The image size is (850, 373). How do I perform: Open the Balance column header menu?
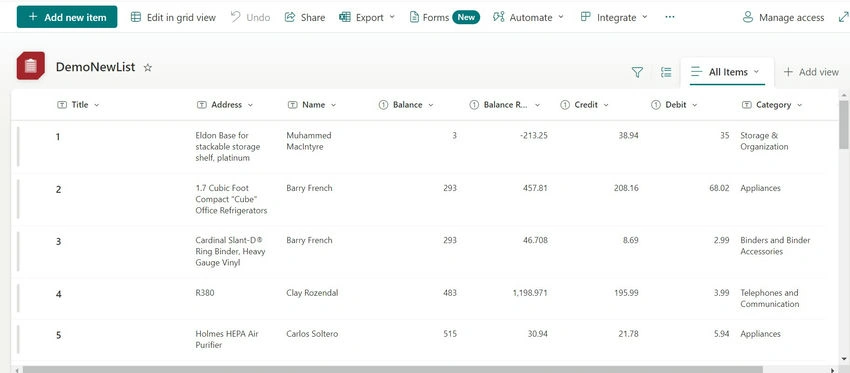point(406,105)
